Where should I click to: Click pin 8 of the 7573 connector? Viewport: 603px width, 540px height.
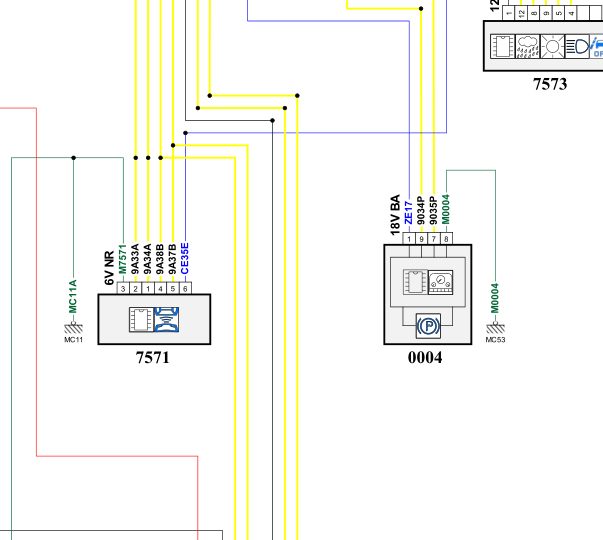pyautogui.click(x=533, y=13)
